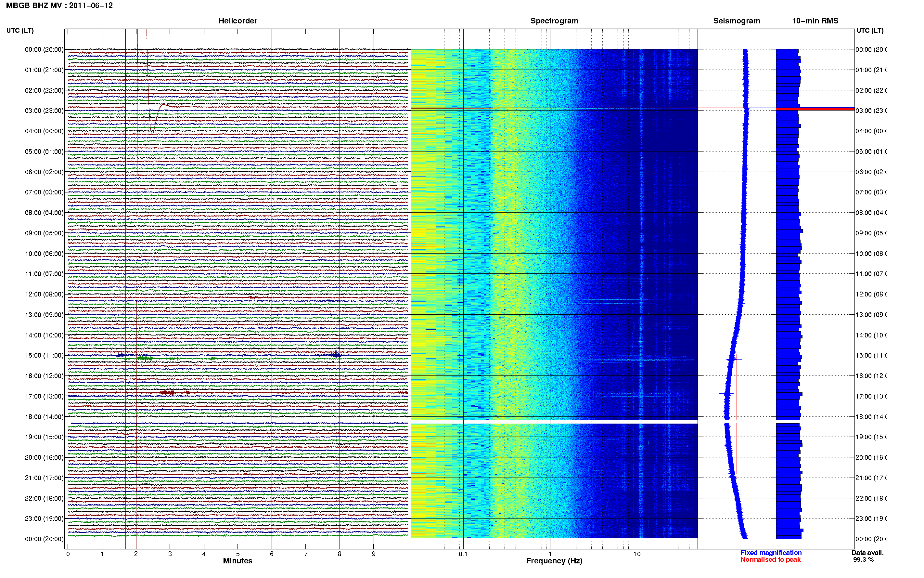This screenshot has width=924, height=578.
Task: Select the "Helicorder" panel heading
Action: [x=237, y=21]
